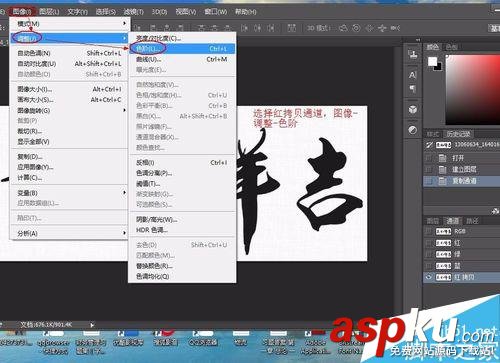Open the 图层(L) menu
The image size is (500, 363).
[x=49, y=12]
